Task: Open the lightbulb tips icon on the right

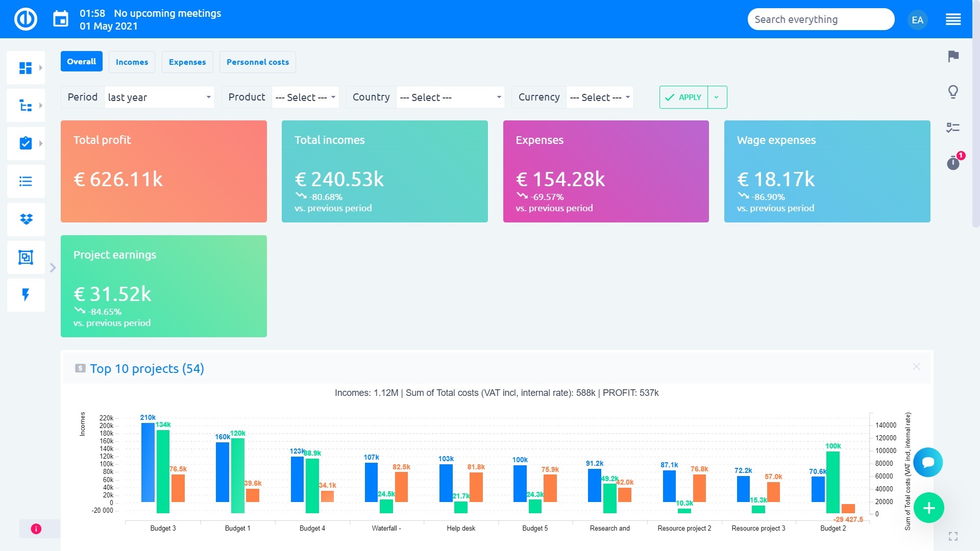Action: [952, 93]
